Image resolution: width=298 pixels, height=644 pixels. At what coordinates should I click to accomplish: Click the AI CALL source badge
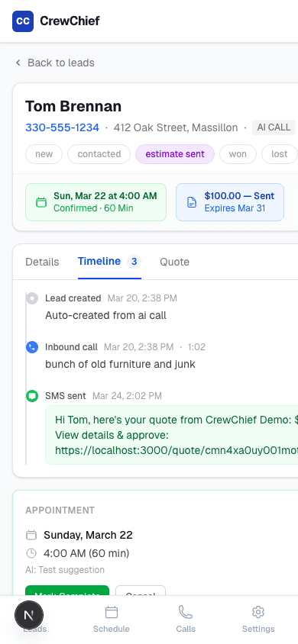pos(274,127)
